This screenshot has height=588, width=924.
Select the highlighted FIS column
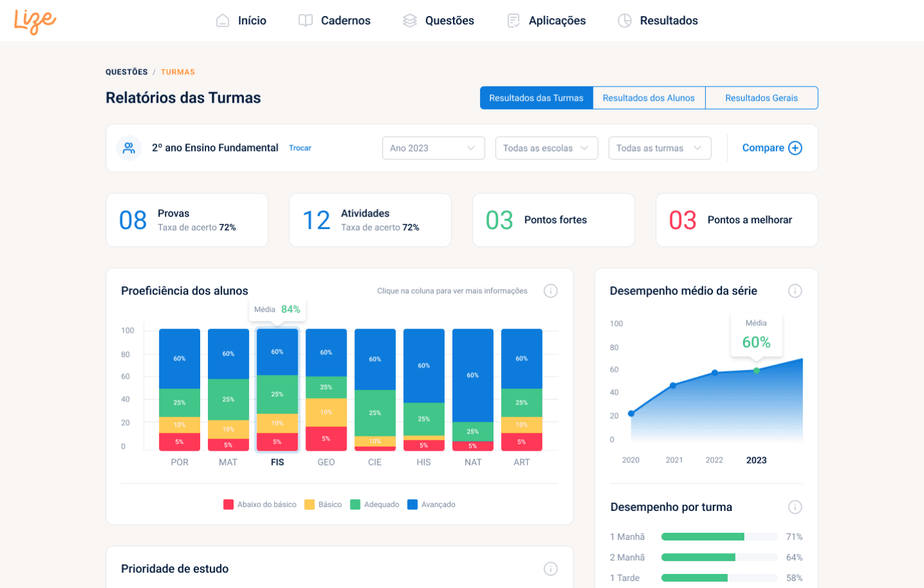[277, 390]
